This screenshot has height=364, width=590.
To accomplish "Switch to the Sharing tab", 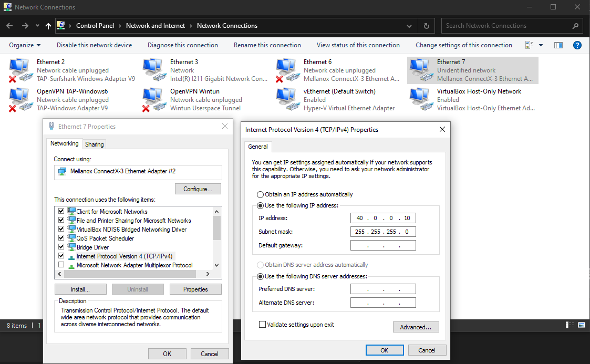I will 94,144.
